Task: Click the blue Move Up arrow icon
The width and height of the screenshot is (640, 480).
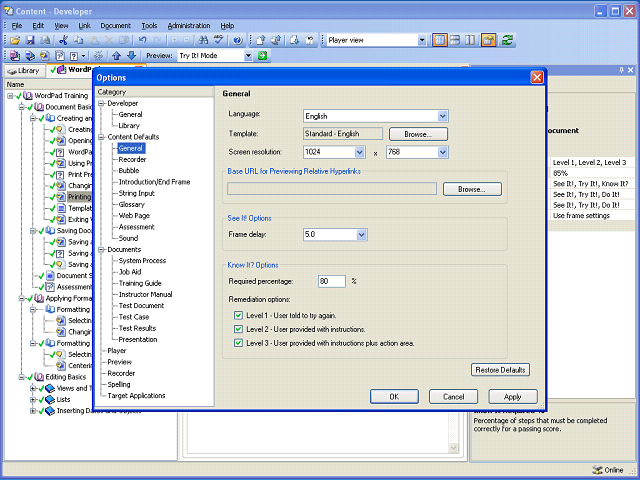Action: click(116, 56)
